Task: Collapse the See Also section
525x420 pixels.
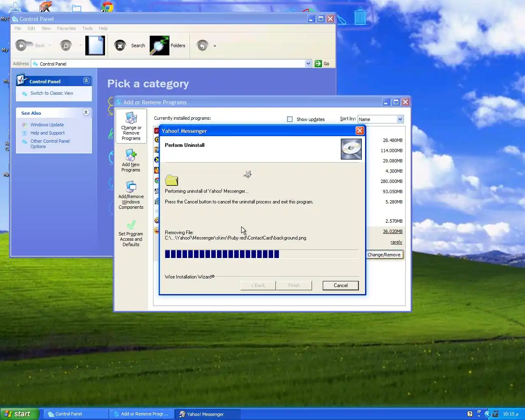Action: [86, 112]
